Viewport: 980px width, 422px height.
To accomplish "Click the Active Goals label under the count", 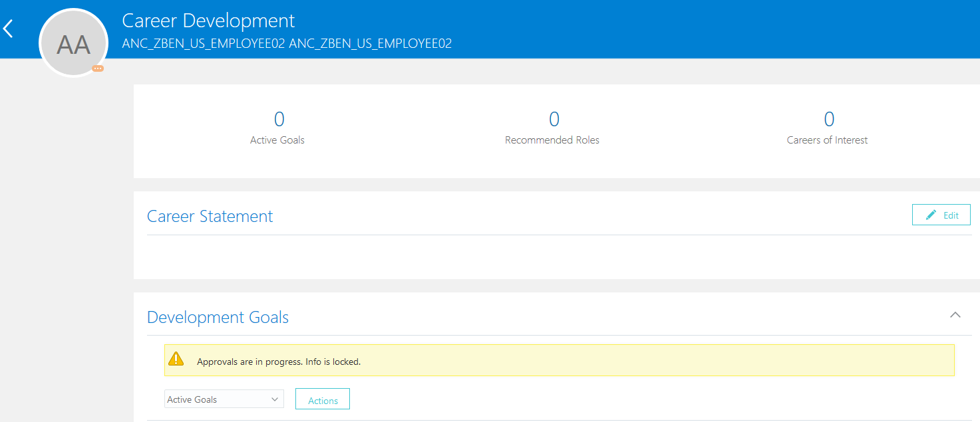I will (x=277, y=140).
